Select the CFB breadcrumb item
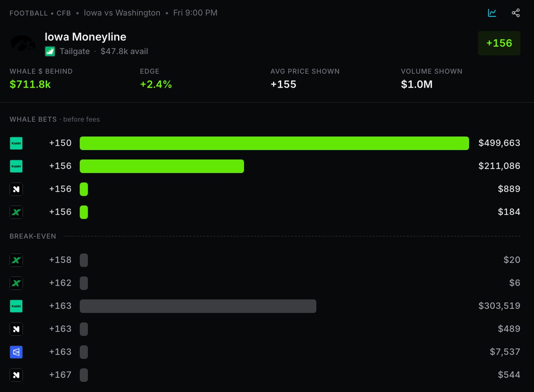The height and width of the screenshot is (392, 534). [x=64, y=13]
